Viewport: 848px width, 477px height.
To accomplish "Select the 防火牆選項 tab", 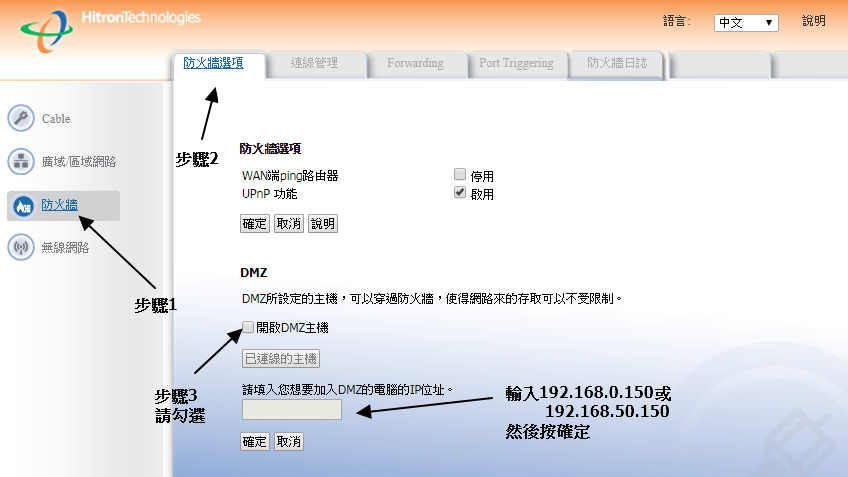I will (x=213, y=62).
